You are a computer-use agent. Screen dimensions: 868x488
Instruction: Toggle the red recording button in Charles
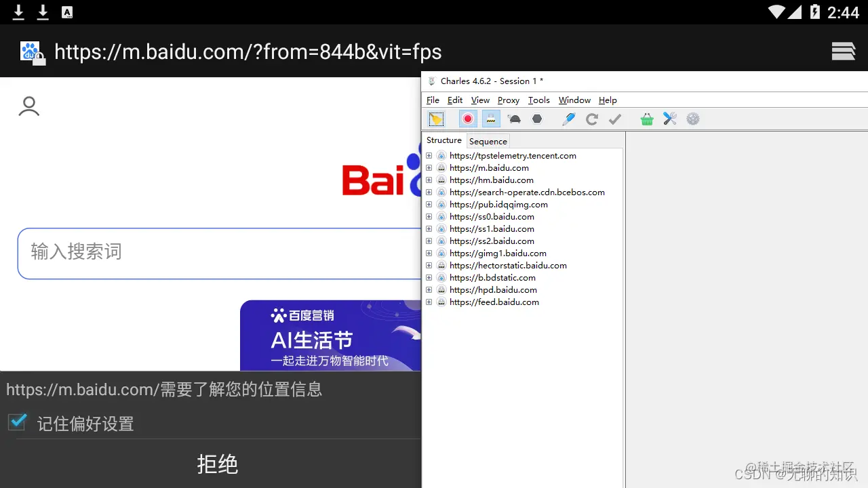[x=468, y=119]
